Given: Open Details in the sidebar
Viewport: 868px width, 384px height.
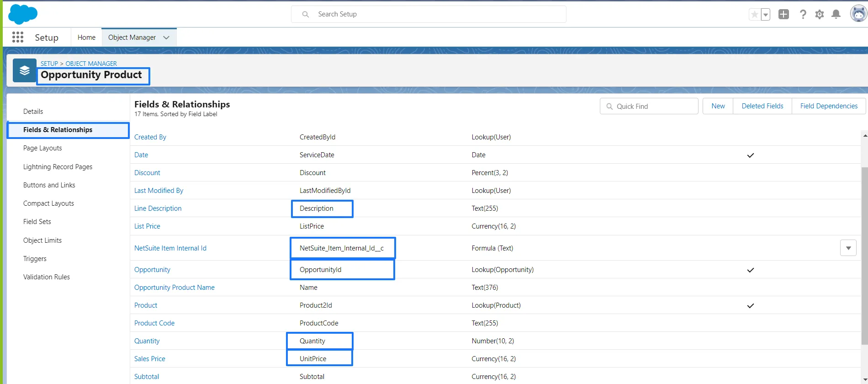Looking at the screenshot, I should point(33,112).
